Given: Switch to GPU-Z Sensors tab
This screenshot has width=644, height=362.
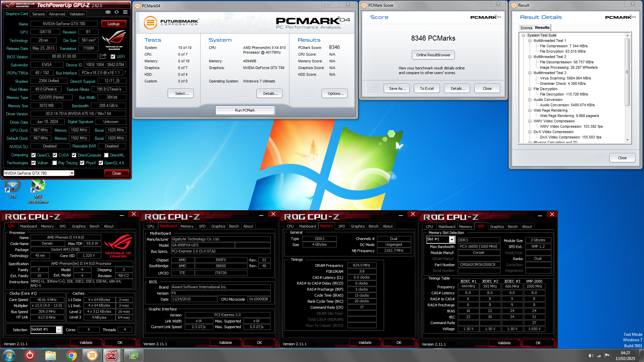Looking at the screenshot, I should (38, 14).
